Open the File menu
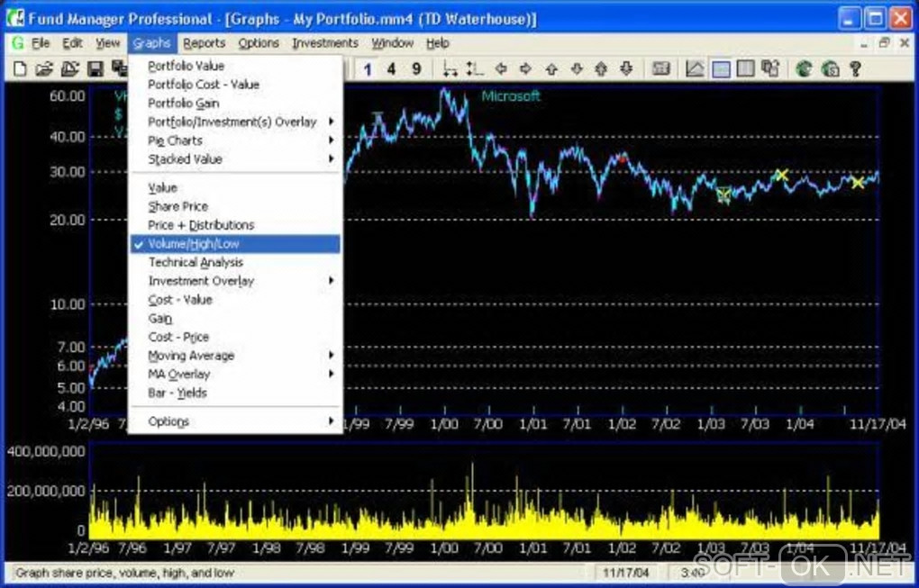The image size is (919, 588). [x=41, y=42]
